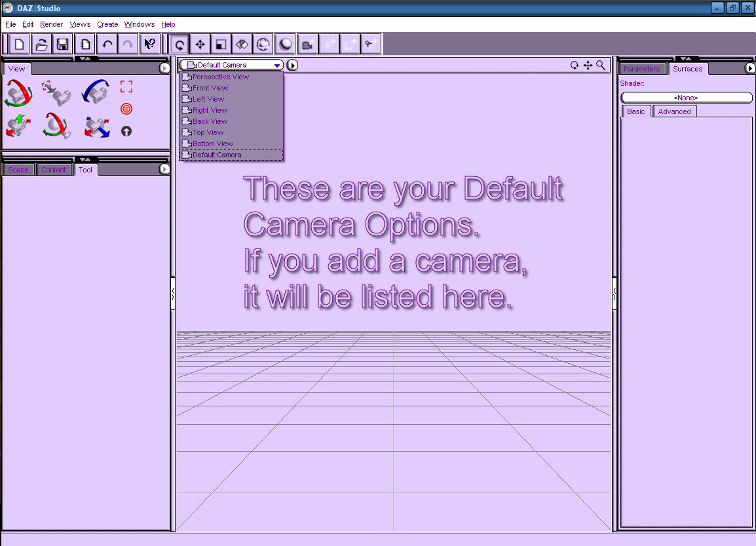Choose Front View from camera list
This screenshot has width=756, height=546.
point(231,88)
